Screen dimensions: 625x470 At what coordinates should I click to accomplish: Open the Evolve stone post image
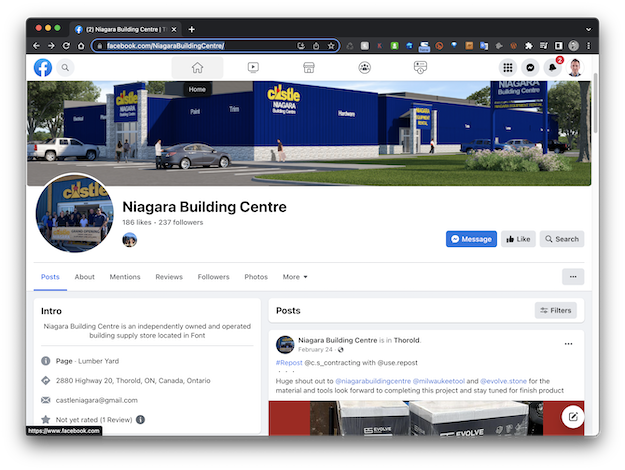(x=426, y=418)
